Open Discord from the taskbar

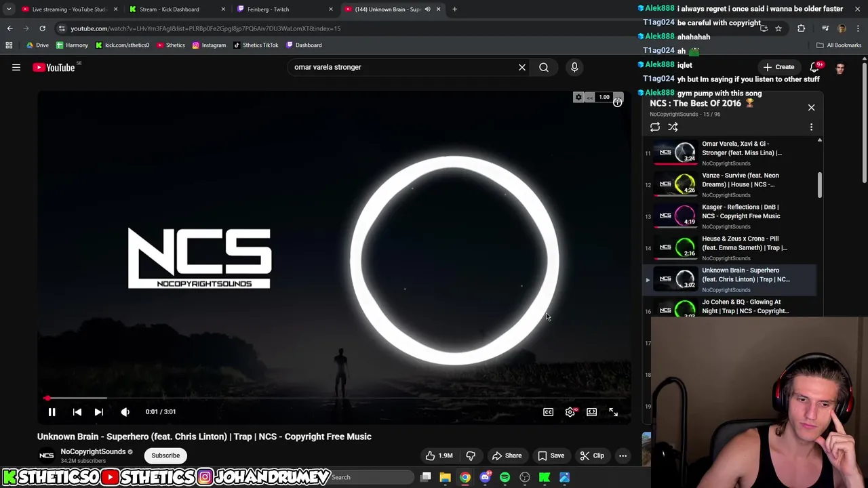pos(485,477)
